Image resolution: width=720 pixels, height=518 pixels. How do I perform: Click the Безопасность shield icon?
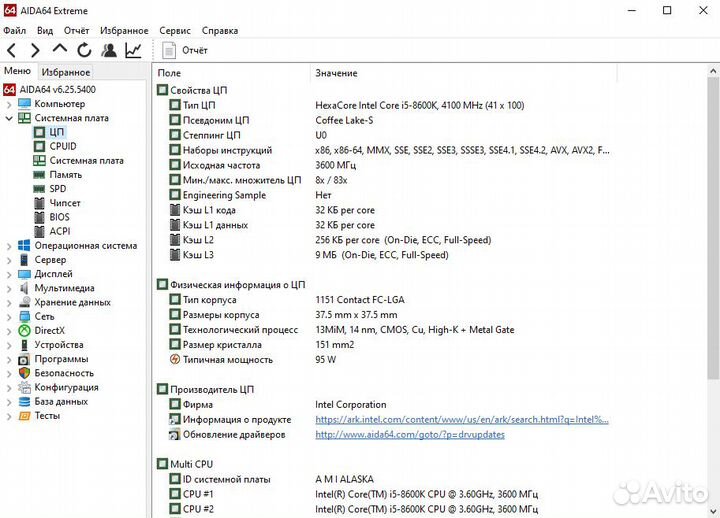click(24, 373)
